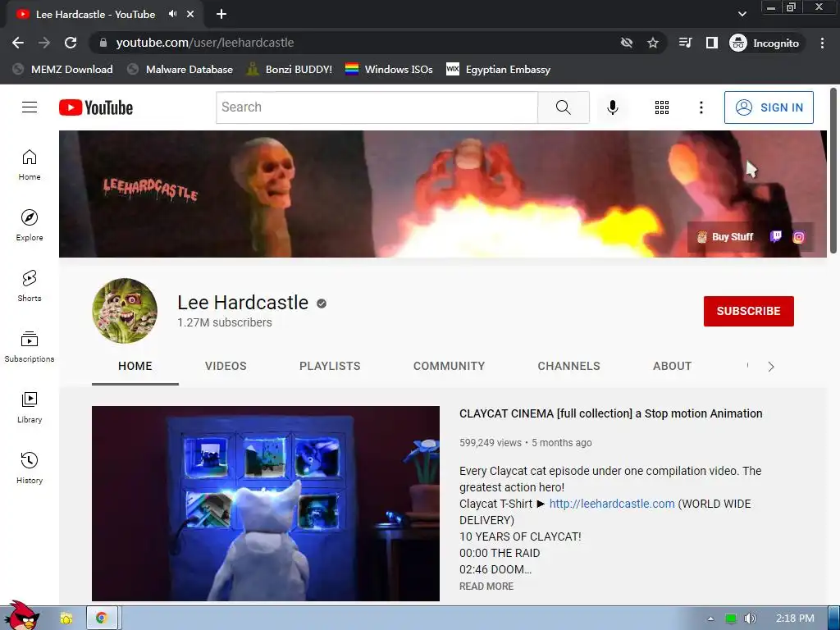The width and height of the screenshot is (840, 630).
Task: Click the search magnifier button
Action: (563, 107)
